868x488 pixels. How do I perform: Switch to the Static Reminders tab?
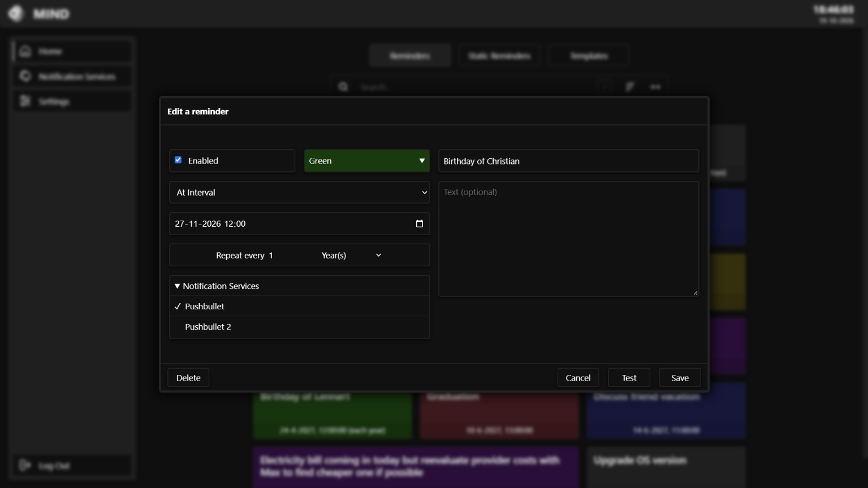coord(499,56)
